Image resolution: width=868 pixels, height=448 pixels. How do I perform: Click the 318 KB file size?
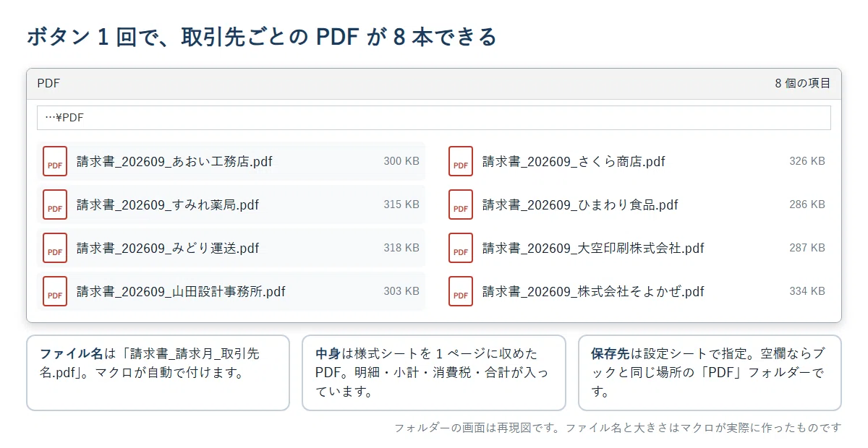coord(401,248)
